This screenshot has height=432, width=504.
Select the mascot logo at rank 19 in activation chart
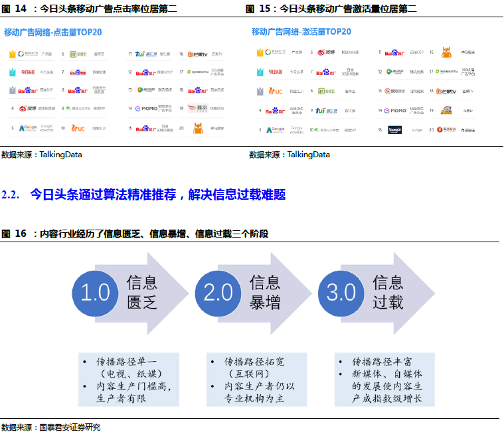coord(446,111)
